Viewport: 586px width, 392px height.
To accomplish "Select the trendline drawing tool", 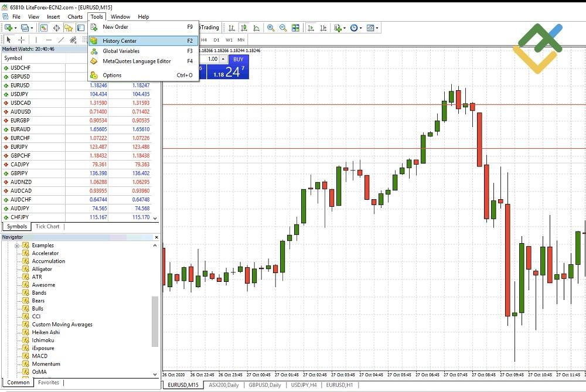I will (x=62, y=39).
